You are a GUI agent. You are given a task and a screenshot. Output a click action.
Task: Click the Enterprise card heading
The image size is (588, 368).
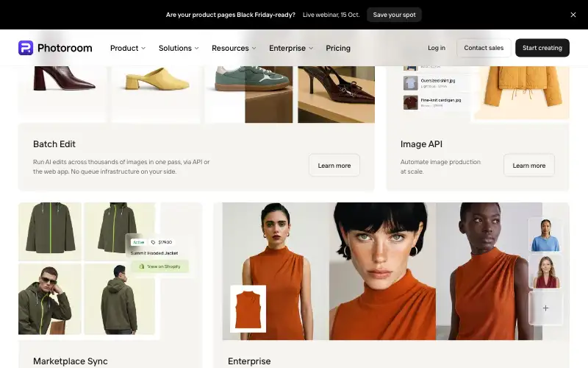(x=249, y=361)
